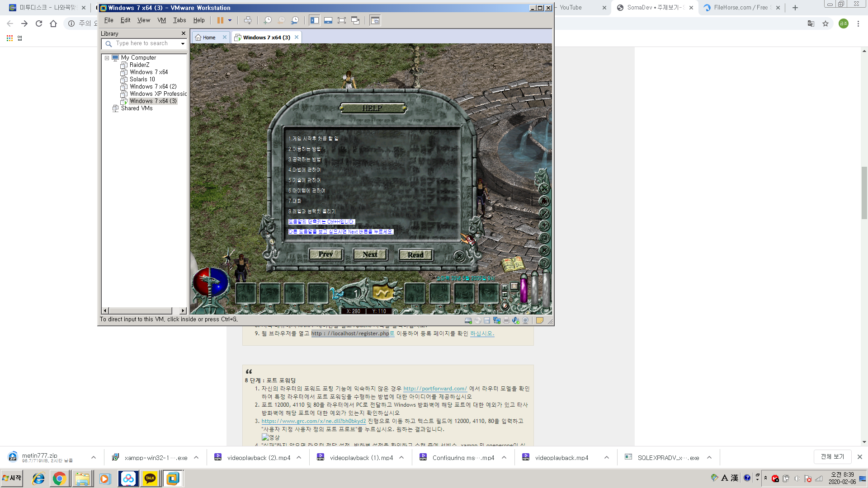Viewport: 868px width, 488px height.
Task: Switch to the Home tab
Action: click(209, 37)
